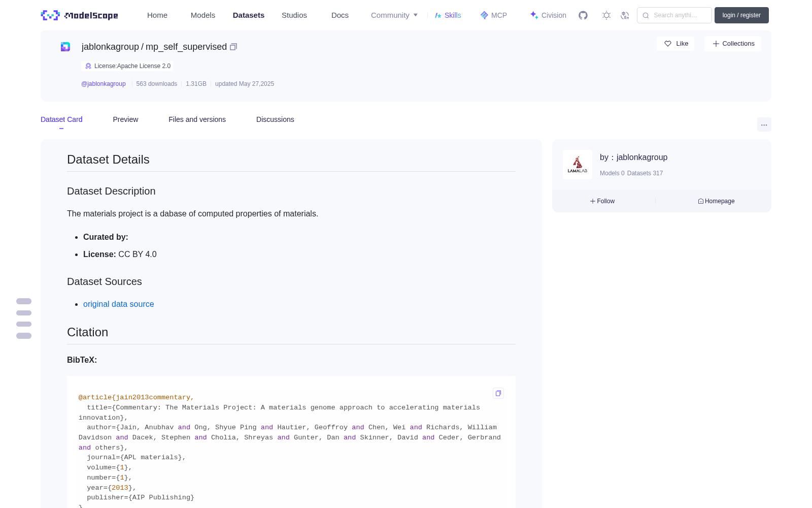The image size is (812, 508).
Task: Go to Home in navigation
Action: [x=157, y=15]
